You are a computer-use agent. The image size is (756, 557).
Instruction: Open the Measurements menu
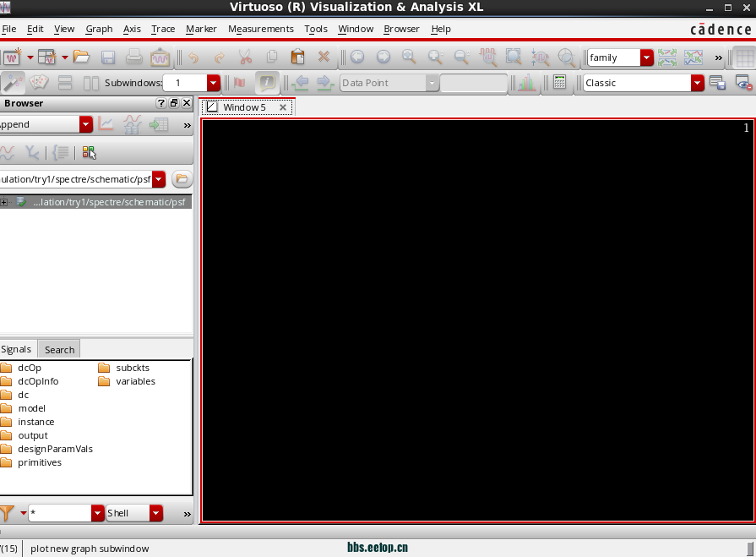point(261,29)
